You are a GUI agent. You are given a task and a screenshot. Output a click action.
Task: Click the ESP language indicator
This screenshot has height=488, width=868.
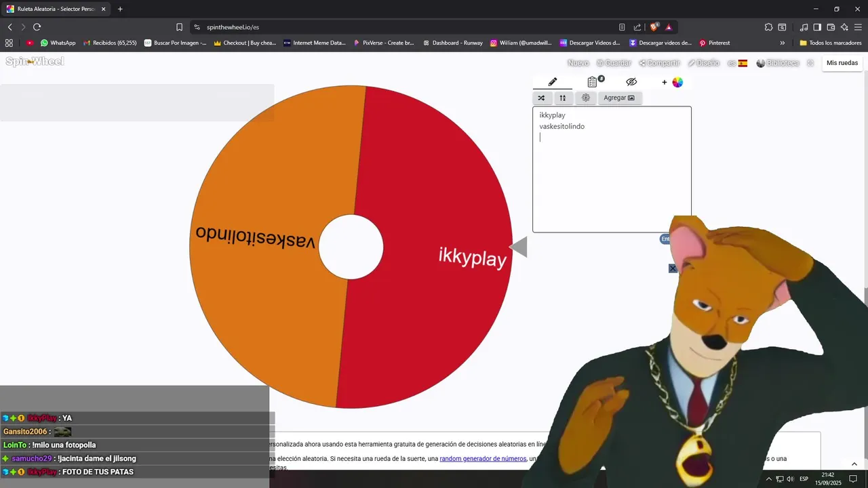coord(804,479)
